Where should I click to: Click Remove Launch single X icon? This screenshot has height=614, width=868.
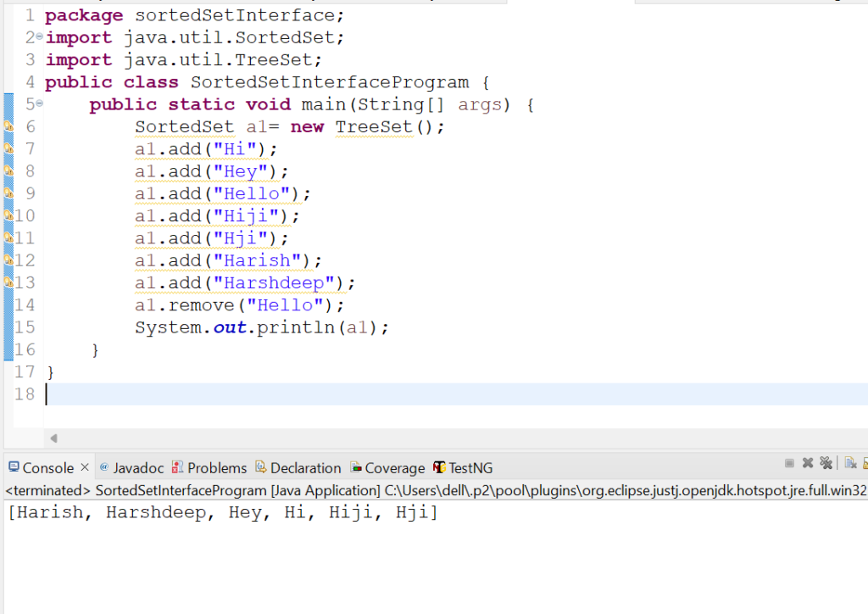pos(808,463)
